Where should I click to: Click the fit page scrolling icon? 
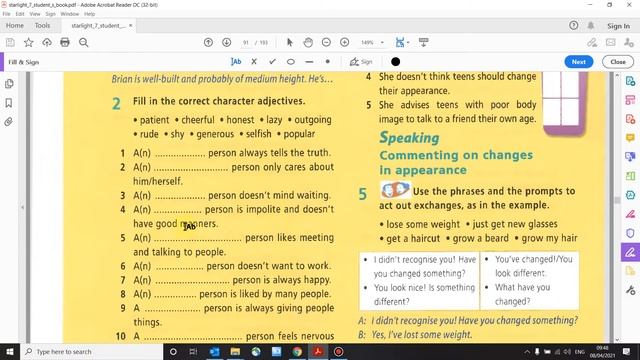(x=400, y=42)
